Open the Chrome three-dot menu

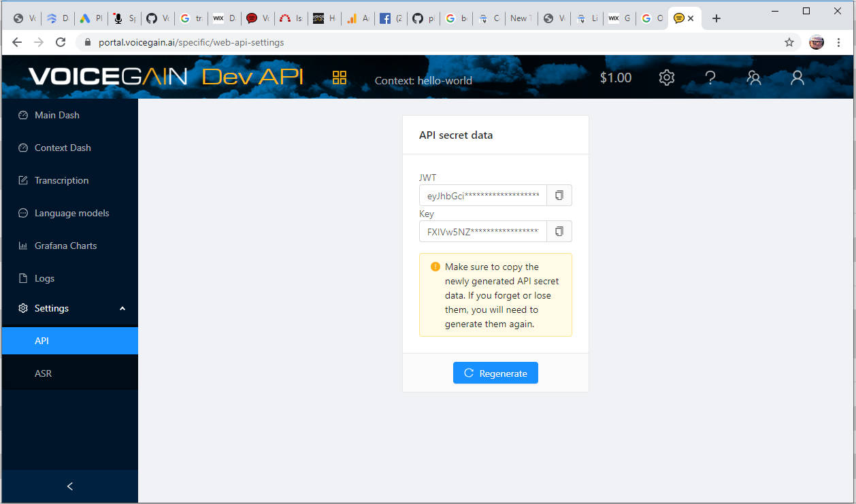839,42
